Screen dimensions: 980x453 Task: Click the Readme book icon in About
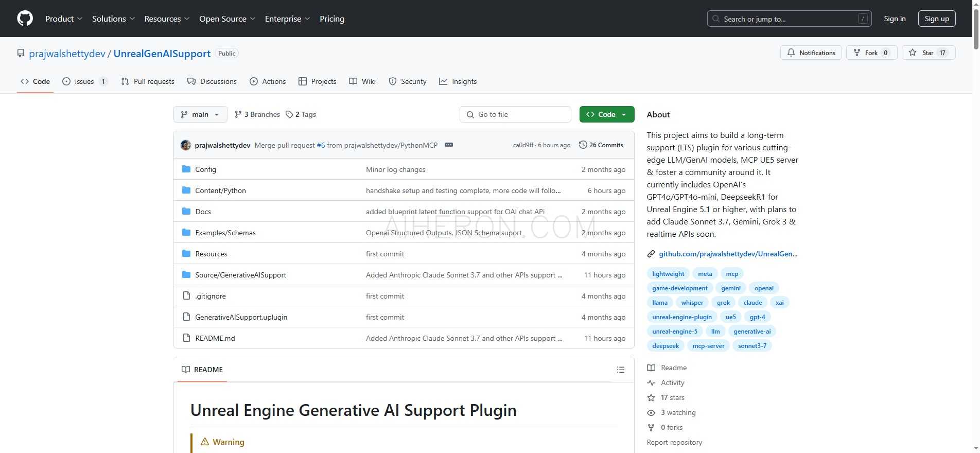(x=651, y=368)
